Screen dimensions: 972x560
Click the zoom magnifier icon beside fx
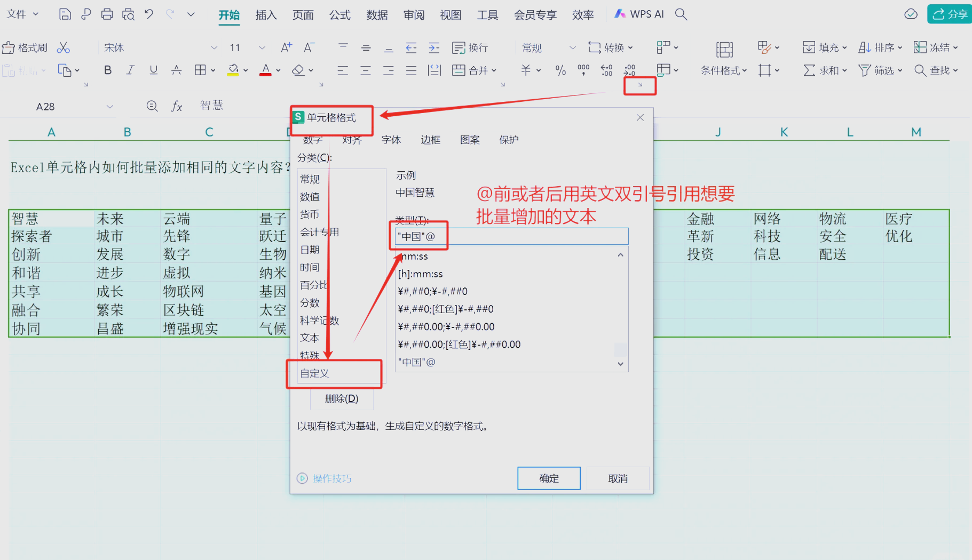[152, 106]
